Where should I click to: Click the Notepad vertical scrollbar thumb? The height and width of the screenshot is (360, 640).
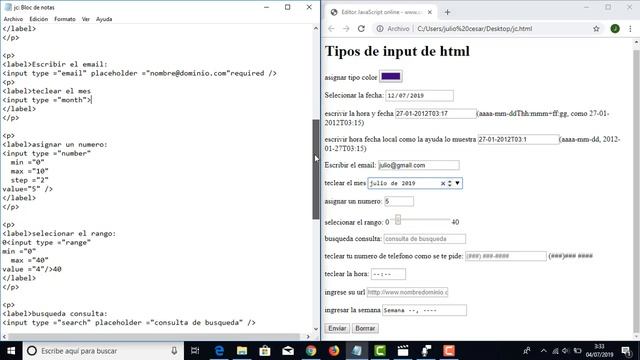(316, 169)
